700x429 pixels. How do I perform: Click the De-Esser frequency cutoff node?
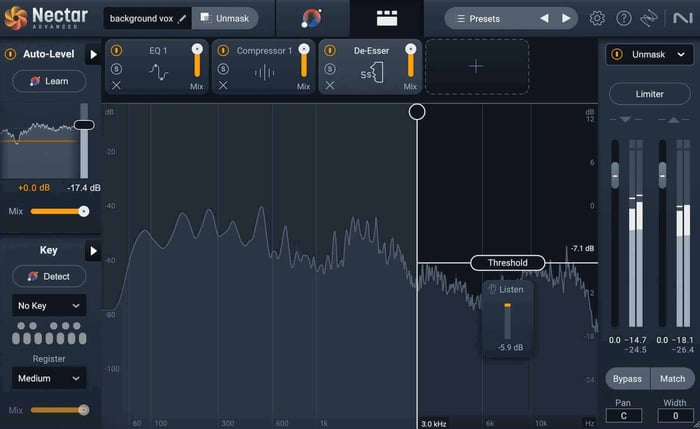(417, 112)
